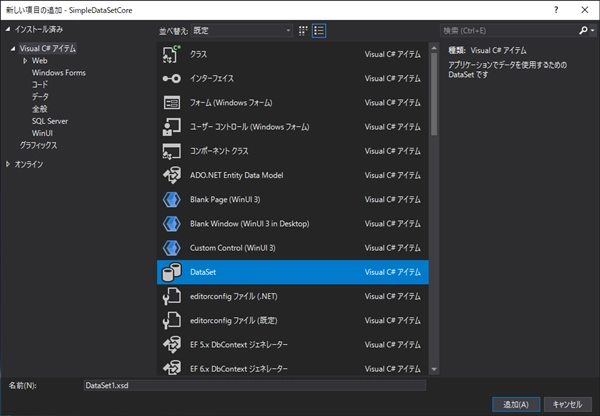Select Windows Forms category
600x416 pixels.
click(x=59, y=73)
